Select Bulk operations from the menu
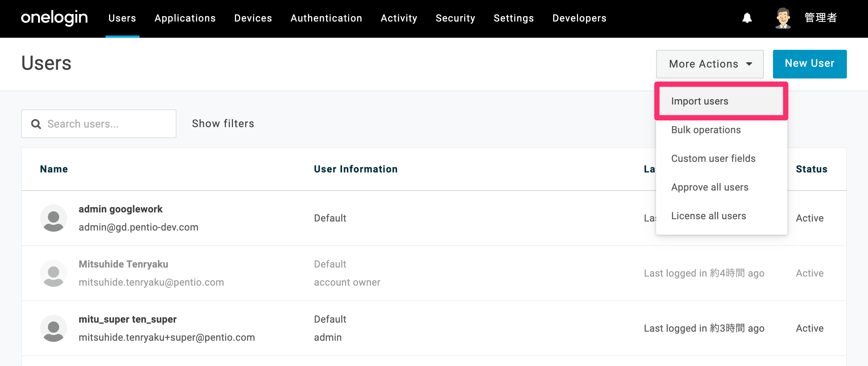 coord(721,130)
